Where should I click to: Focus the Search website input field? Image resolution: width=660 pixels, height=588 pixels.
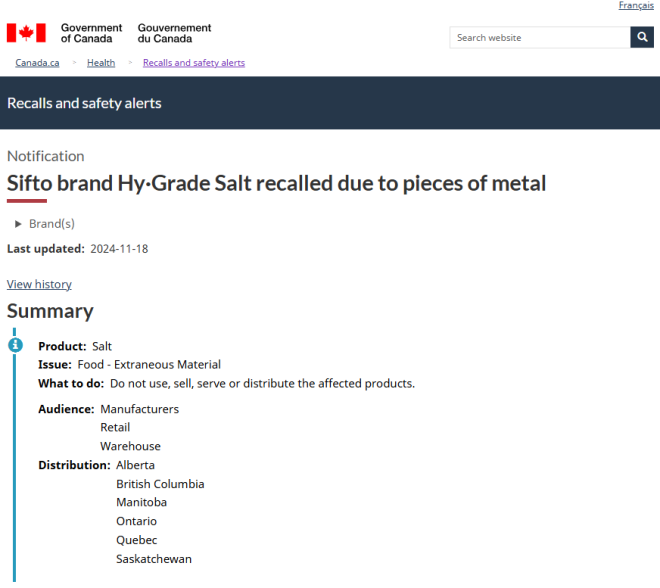[540, 37]
